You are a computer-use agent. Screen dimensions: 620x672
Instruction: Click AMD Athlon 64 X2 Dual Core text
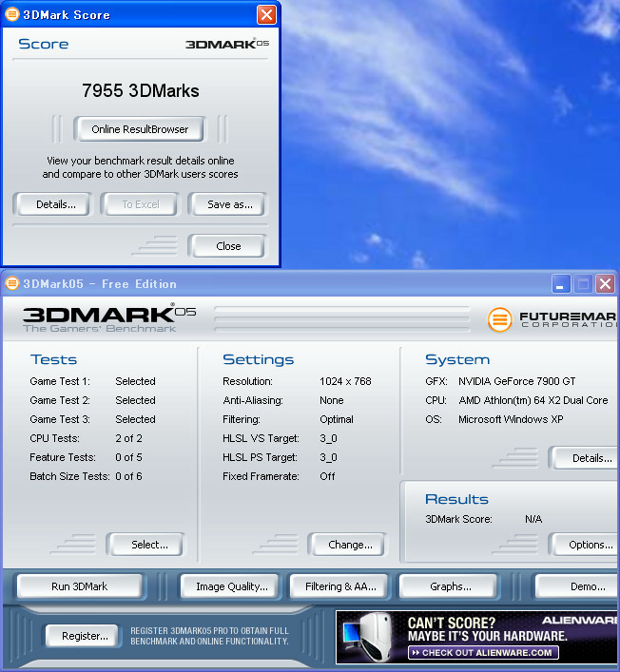pos(533,400)
